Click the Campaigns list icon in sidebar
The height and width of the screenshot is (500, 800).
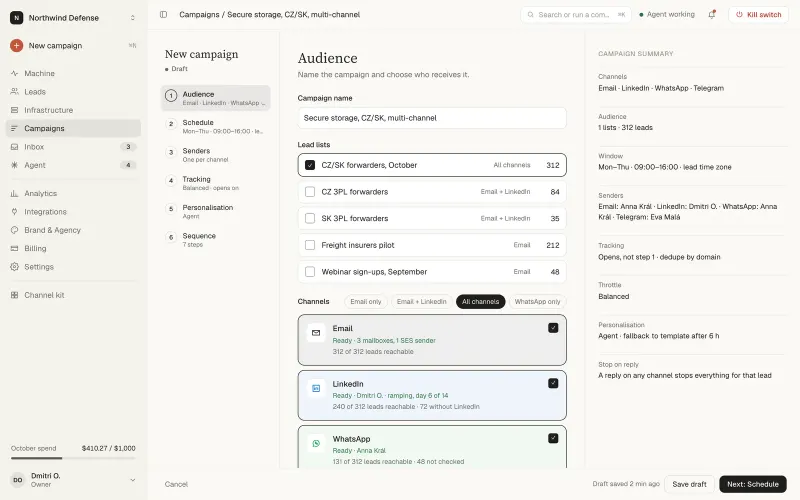[x=14, y=129]
